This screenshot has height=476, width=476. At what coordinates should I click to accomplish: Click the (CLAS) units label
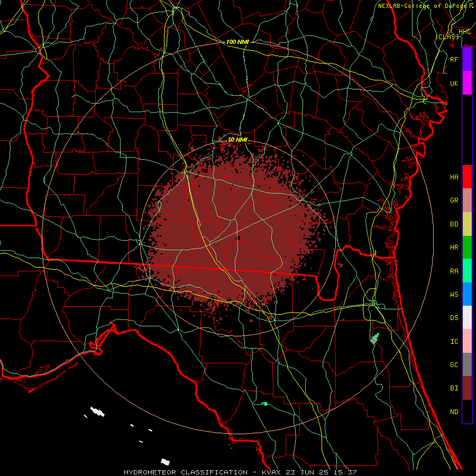447,36
